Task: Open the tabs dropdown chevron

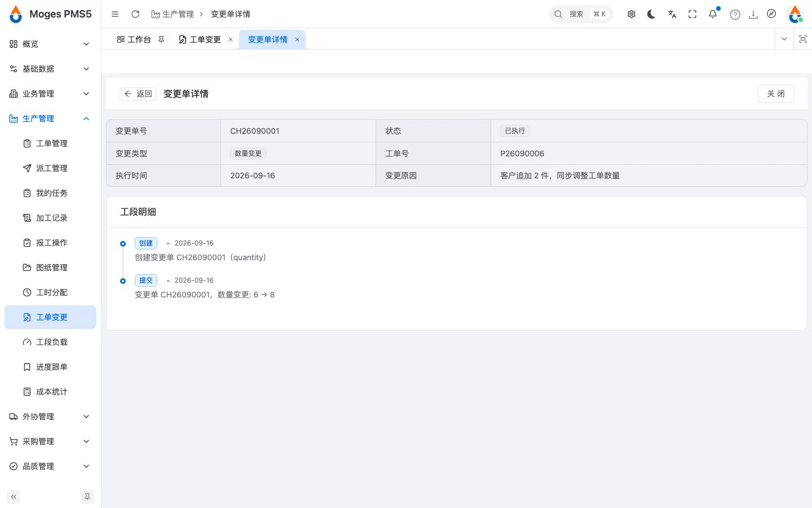Action: point(784,39)
